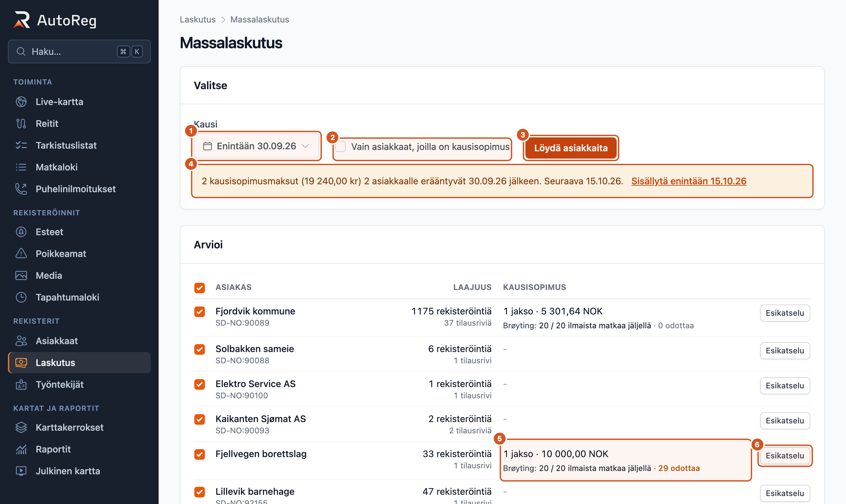
Task: Click the Puhelinilmoitukset phone icon
Action: point(21,189)
